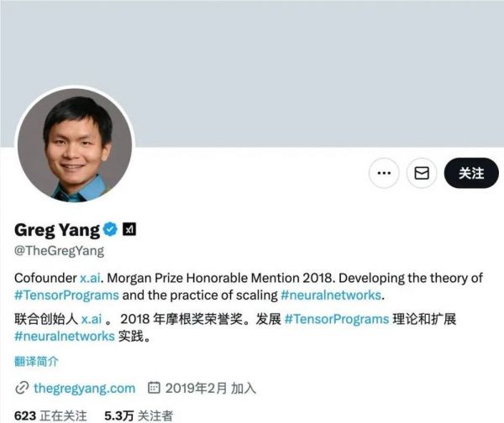Click the blue verified checkmark badge
The width and height of the screenshot is (504, 423).
[110, 229]
